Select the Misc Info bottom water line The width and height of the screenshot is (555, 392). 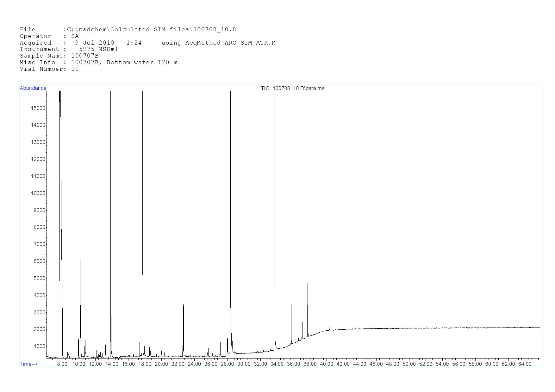(98, 63)
